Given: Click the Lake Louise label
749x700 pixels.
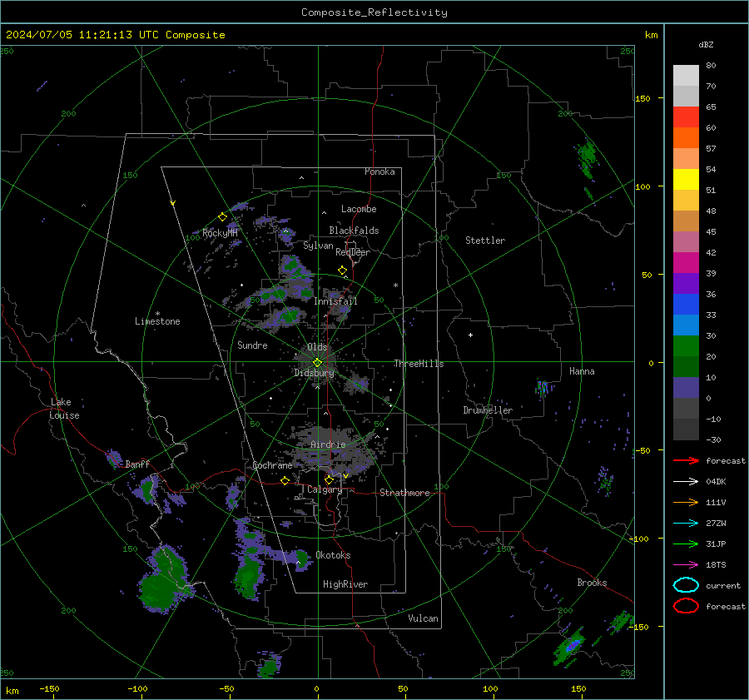Looking at the screenshot, I should coord(64,409).
